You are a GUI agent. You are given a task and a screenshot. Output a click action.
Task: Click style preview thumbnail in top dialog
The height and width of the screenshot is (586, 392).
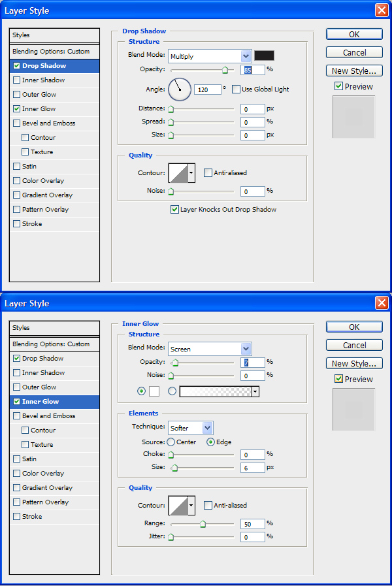click(x=353, y=116)
